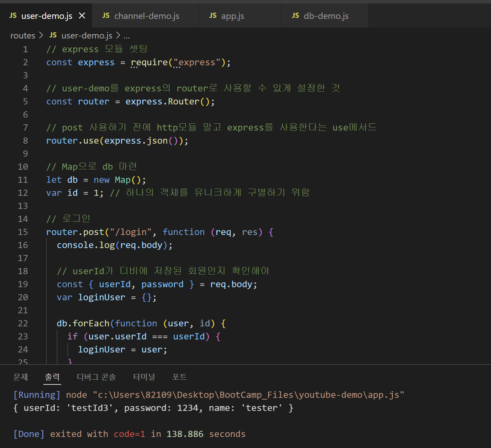Open the 문제 (Problems) panel tab
This screenshot has width=491, height=448.
[21, 377]
